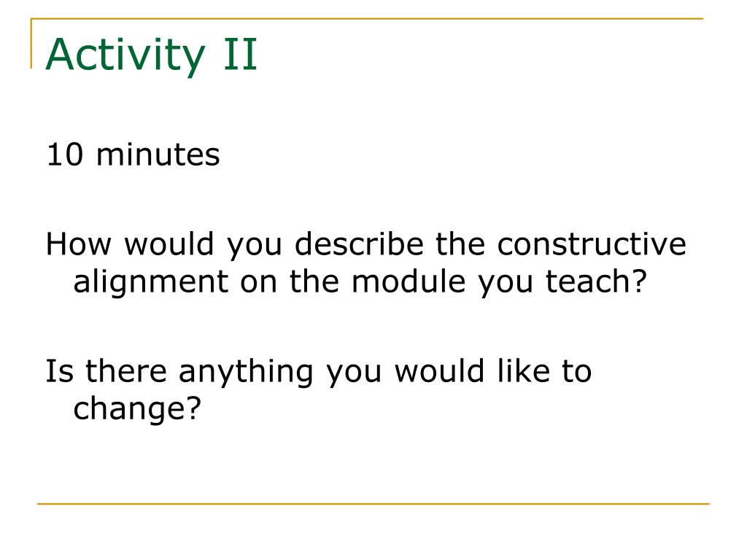Click the word "change?"
Viewport: 747px width, 560px height.
pos(137,410)
